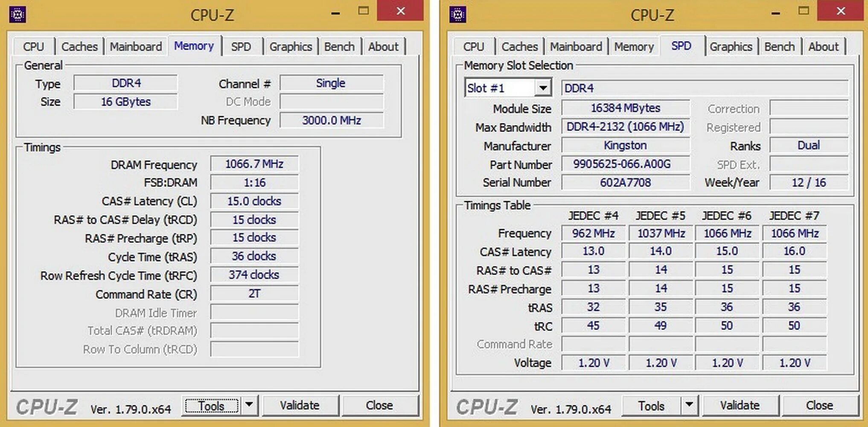This screenshot has width=868, height=427.
Task: Click the DRAM Frequency value 1066.7 MHz
Action: coord(254,164)
